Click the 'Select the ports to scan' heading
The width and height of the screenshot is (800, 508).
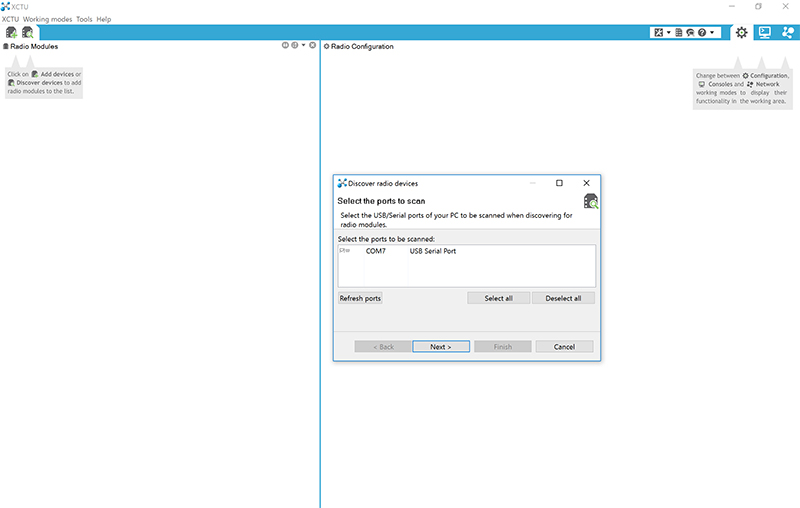(381, 201)
